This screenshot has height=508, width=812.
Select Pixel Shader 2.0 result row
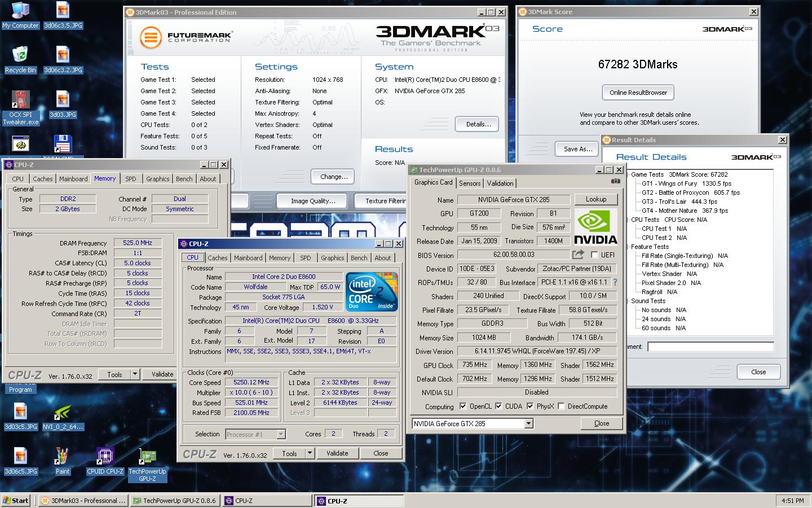(672, 283)
